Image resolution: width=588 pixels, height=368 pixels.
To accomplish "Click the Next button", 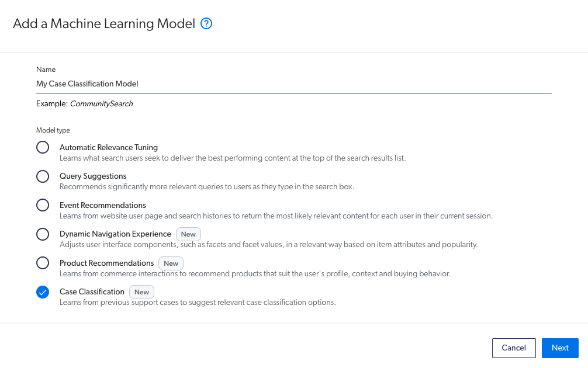I will [560, 348].
